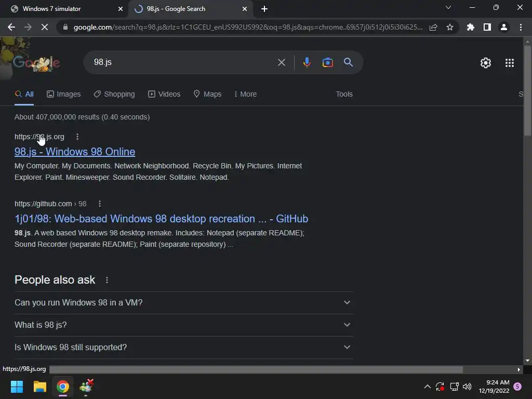The height and width of the screenshot is (399, 532).
Task: Open Google quick settings gear
Action: click(x=486, y=63)
